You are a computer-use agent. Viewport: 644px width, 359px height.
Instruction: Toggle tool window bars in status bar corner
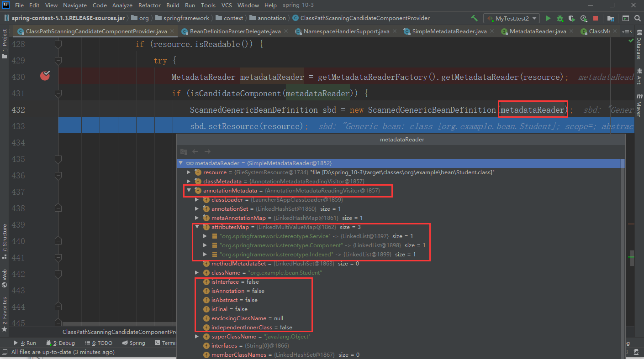[x=5, y=352]
